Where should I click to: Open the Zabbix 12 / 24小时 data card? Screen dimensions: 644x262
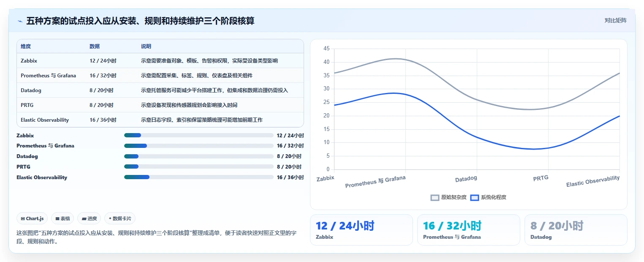click(x=361, y=230)
